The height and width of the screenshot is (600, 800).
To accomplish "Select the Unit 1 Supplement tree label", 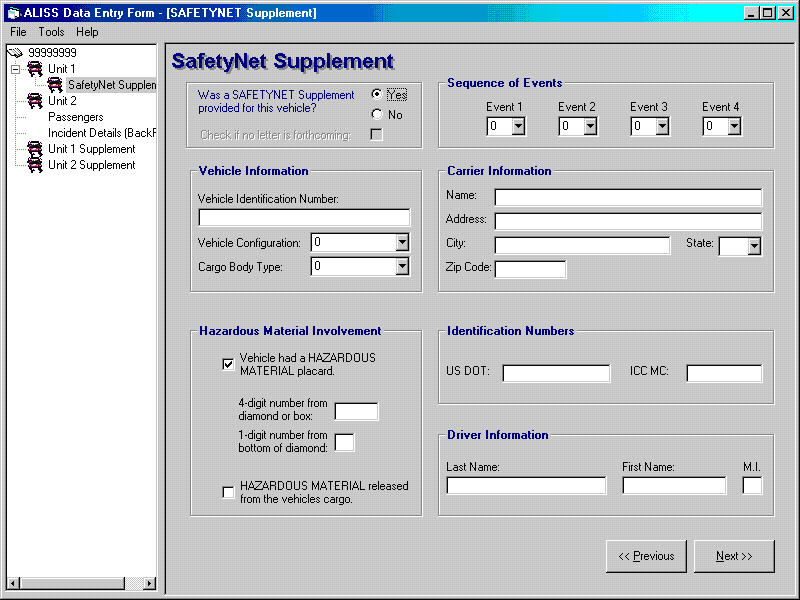I will coord(92,149).
